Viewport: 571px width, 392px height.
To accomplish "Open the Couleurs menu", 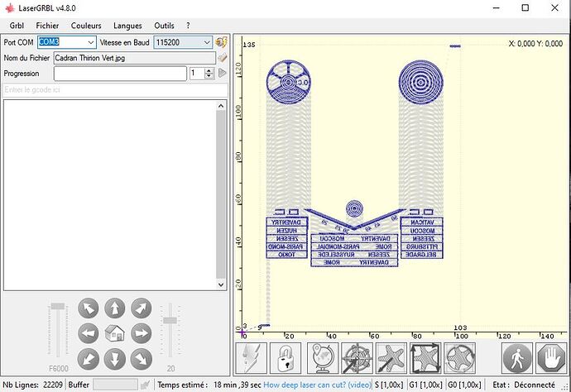I will click(86, 26).
